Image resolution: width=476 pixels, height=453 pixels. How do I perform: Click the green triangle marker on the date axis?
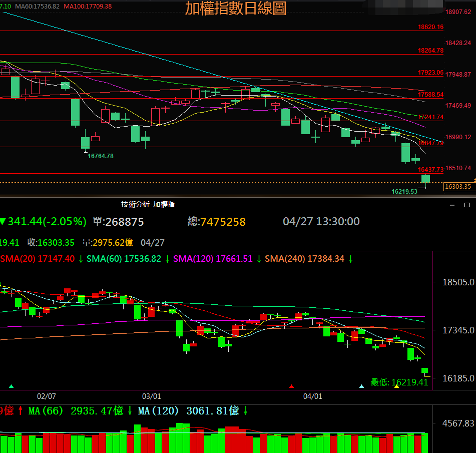(12, 386)
